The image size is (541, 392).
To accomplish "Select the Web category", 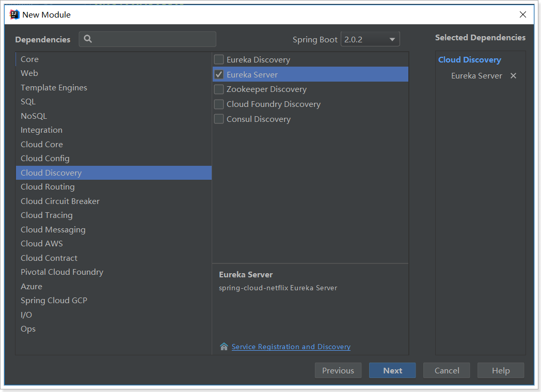I will [x=114, y=73].
